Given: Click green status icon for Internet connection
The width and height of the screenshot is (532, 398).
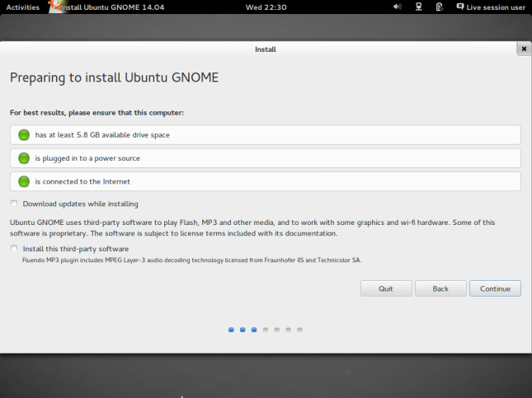Looking at the screenshot, I should point(24,181).
